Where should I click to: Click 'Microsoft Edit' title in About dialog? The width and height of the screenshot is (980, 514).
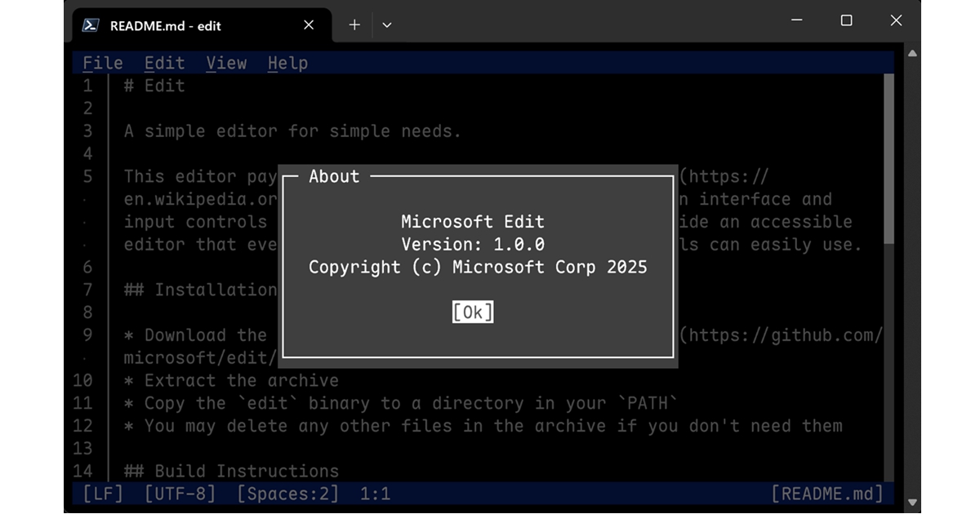pyautogui.click(x=473, y=222)
